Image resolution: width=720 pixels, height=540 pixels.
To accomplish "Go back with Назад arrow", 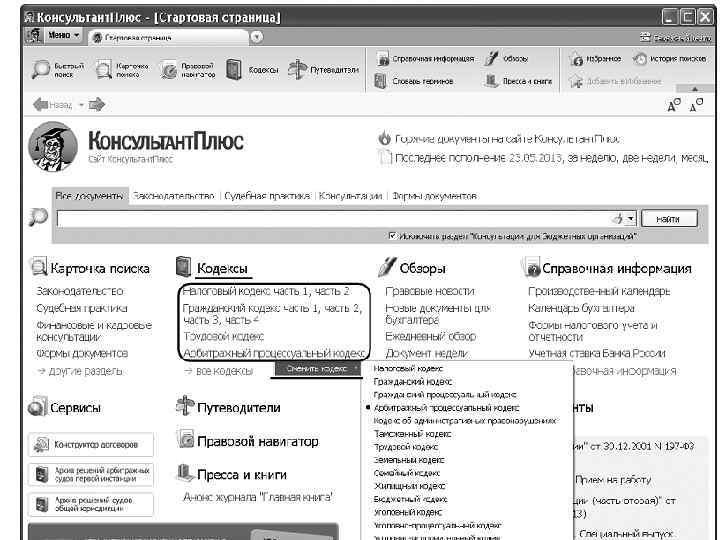I will coord(41,105).
